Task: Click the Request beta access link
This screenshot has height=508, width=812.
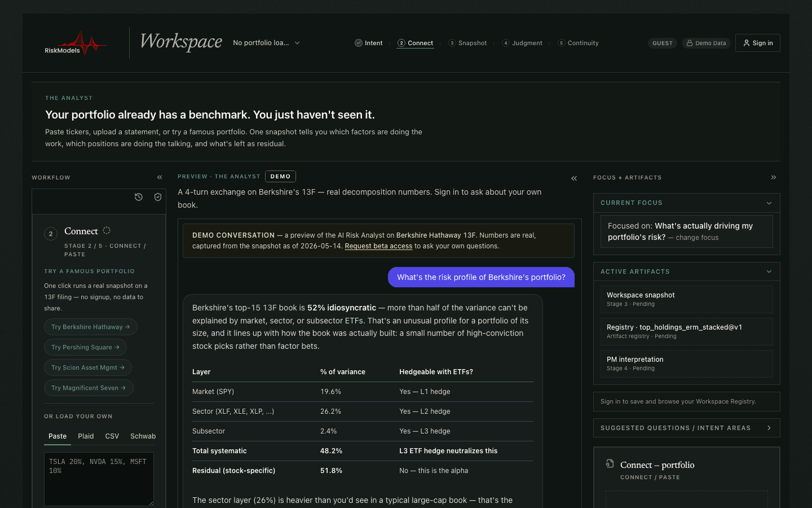Action: 378,246
